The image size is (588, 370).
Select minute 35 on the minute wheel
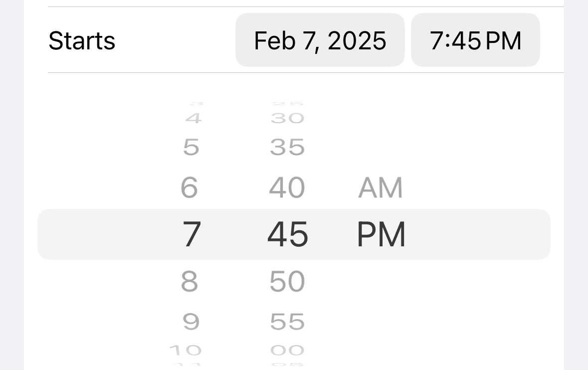point(287,147)
